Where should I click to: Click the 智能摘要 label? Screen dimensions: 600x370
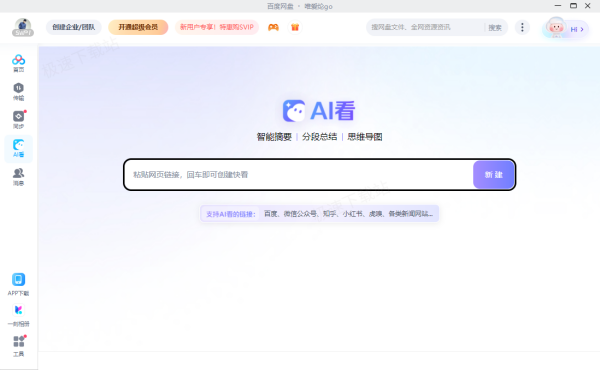274,137
